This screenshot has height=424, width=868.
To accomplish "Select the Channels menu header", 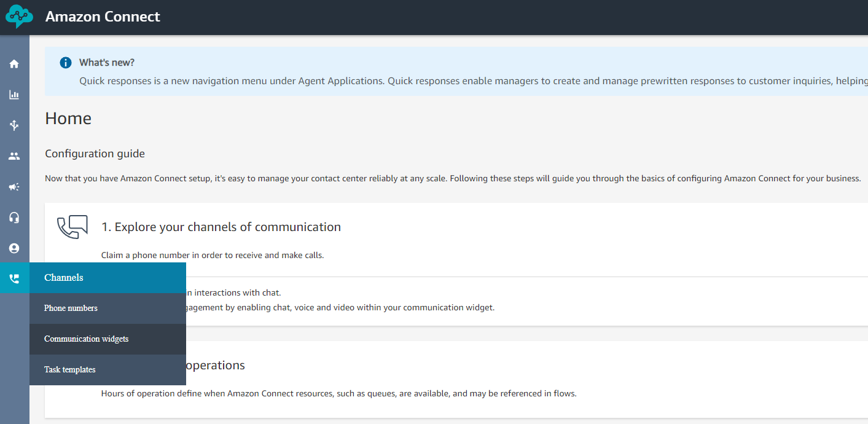I will coord(108,278).
